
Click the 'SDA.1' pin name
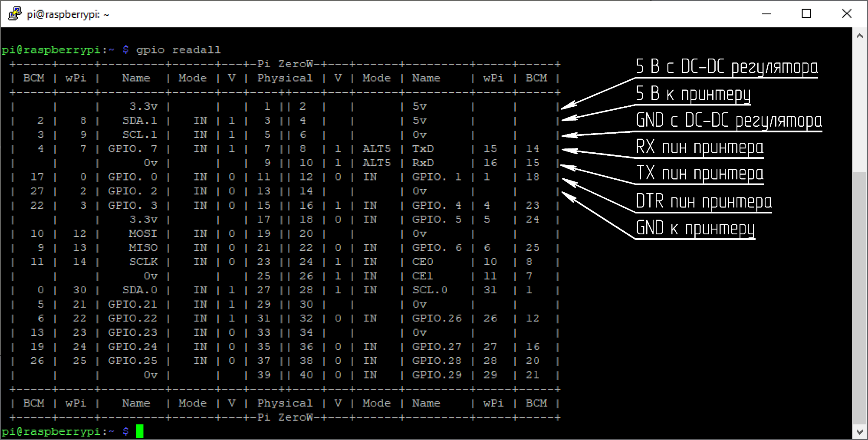[140, 121]
